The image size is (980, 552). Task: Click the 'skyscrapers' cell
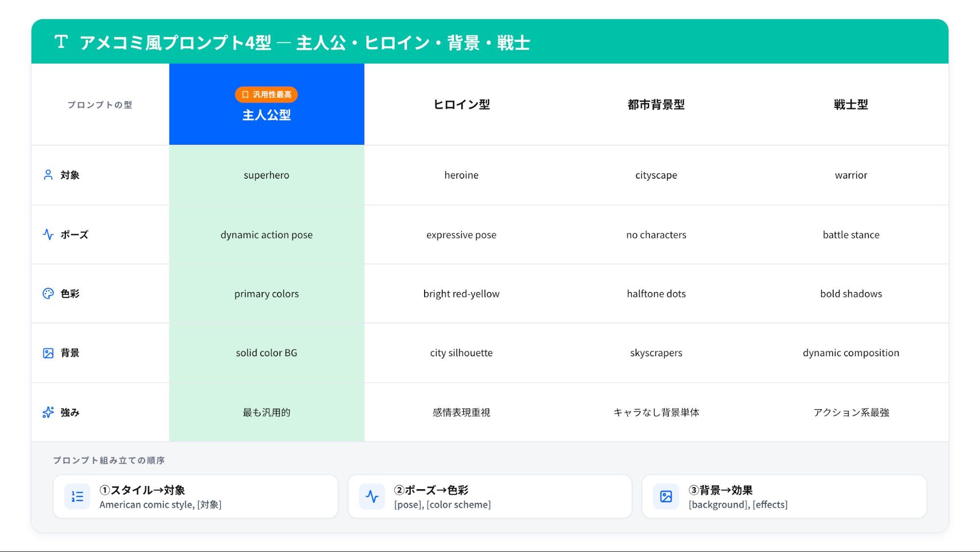656,353
